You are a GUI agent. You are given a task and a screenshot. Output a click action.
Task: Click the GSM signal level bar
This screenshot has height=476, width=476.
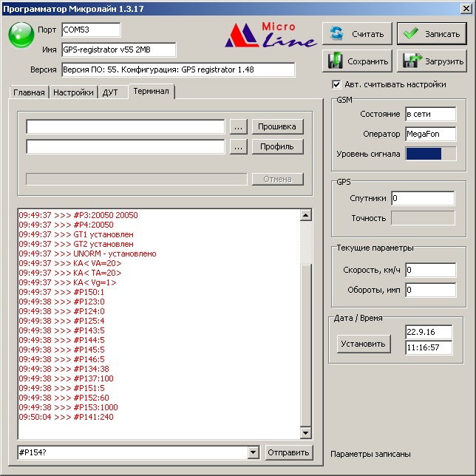(x=429, y=154)
